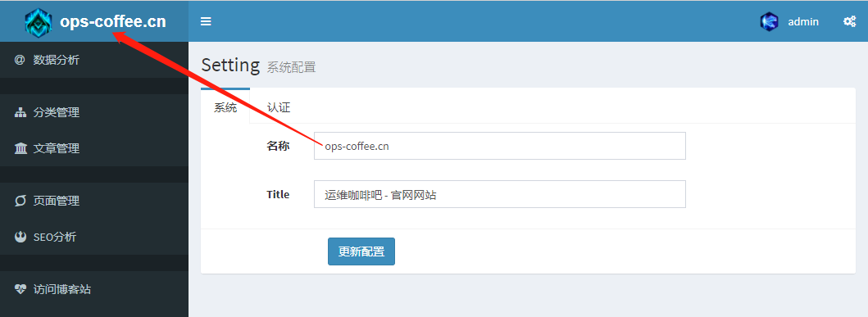Viewport: 868px width, 317px height.
Task: Click the heartbeat icon beside 访问博客站
Action: point(20,289)
